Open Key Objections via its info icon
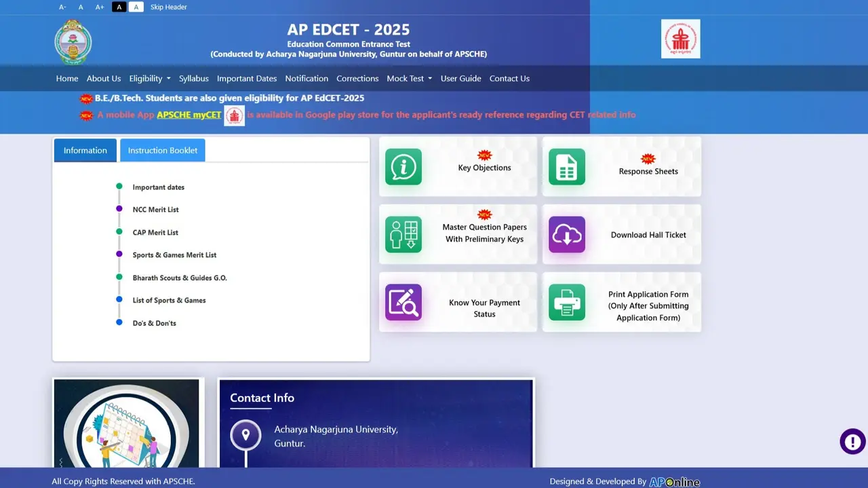Image resolution: width=868 pixels, height=488 pixels. tap(403, 166)
